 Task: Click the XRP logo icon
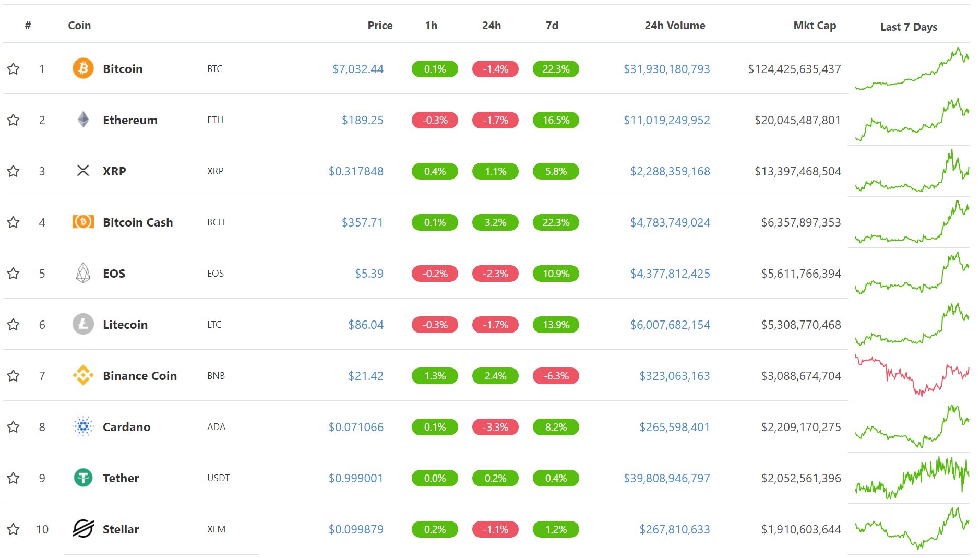click(83, 171)
